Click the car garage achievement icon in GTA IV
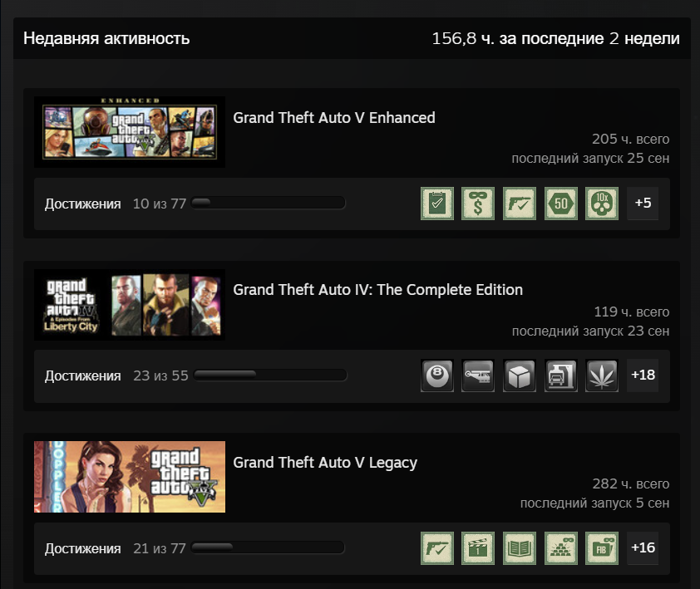 point(561,375)
